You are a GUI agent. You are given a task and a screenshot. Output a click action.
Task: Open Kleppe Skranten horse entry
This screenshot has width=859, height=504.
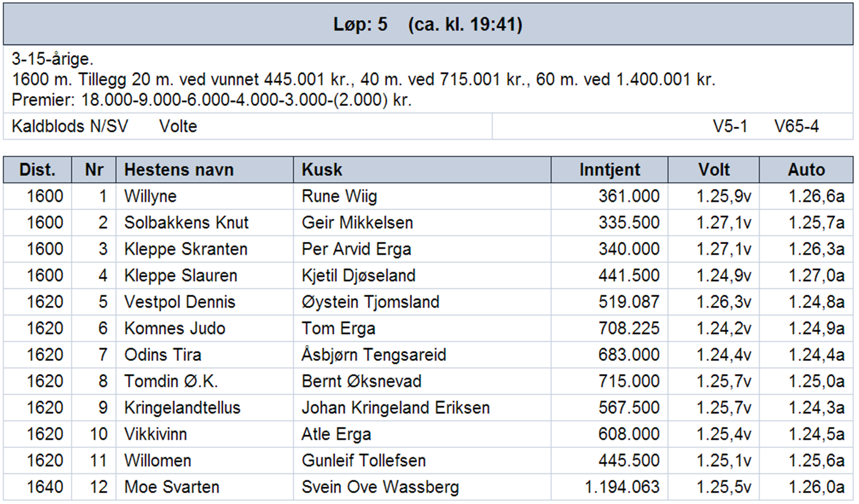[x=186, y=250]
